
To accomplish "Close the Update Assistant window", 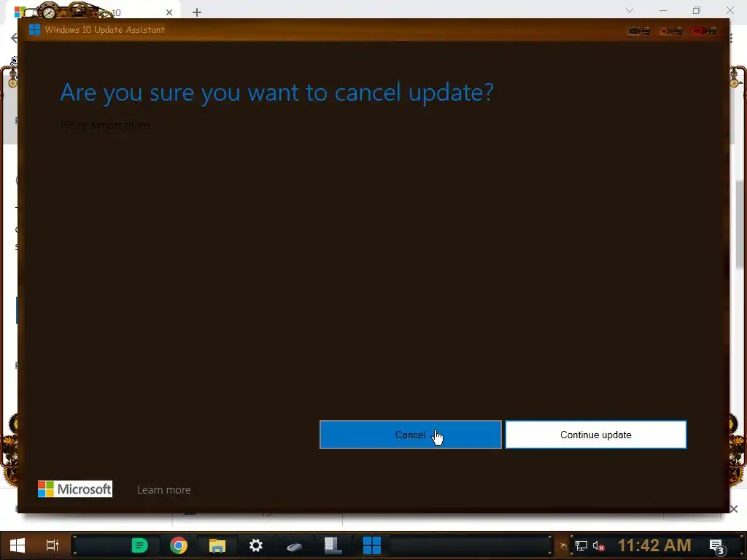I will 705,31.
